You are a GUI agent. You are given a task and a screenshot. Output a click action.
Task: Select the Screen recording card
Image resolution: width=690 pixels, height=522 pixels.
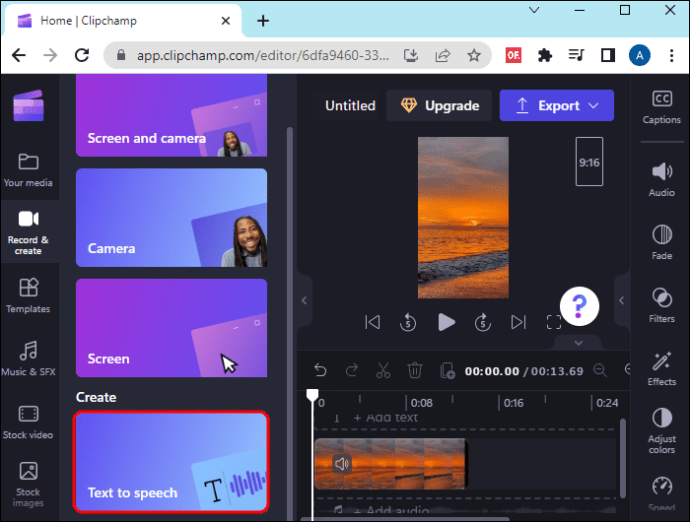click(x=172, y=327)
